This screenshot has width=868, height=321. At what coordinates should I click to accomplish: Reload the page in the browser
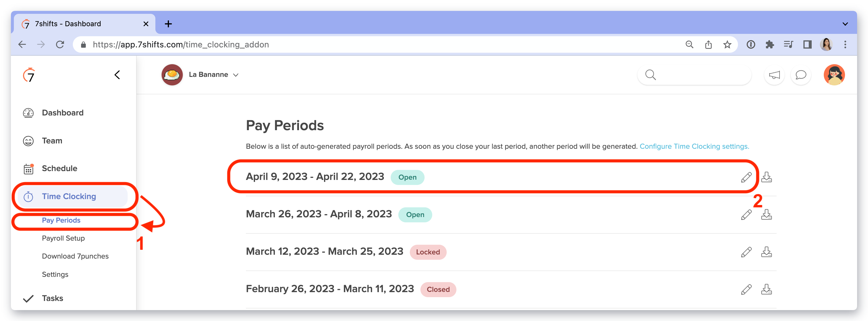60,44
